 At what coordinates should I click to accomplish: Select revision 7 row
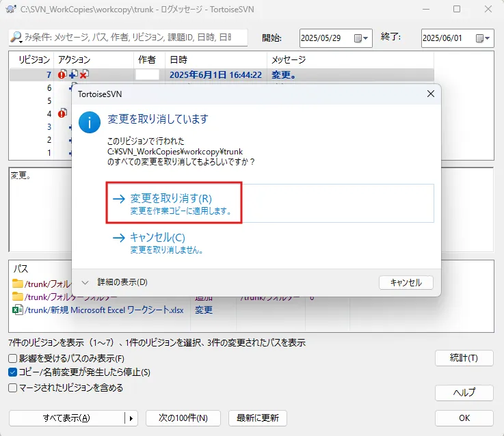pos(222,74)
